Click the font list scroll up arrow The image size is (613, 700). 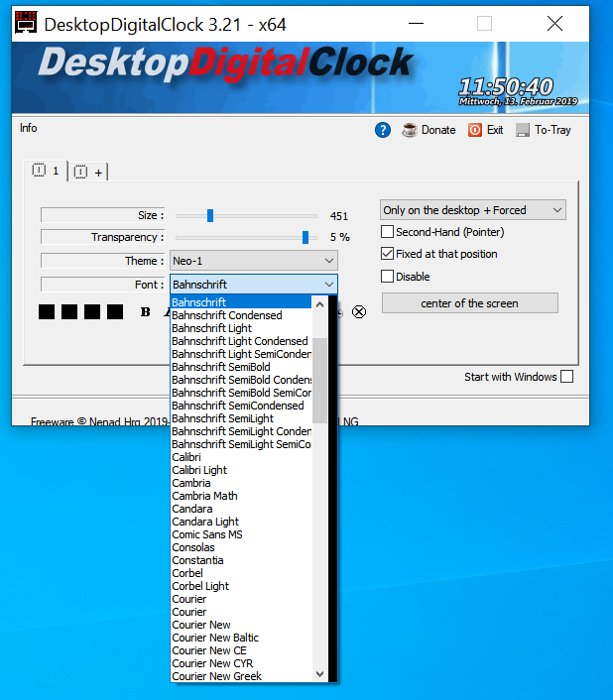coord(319,305)
